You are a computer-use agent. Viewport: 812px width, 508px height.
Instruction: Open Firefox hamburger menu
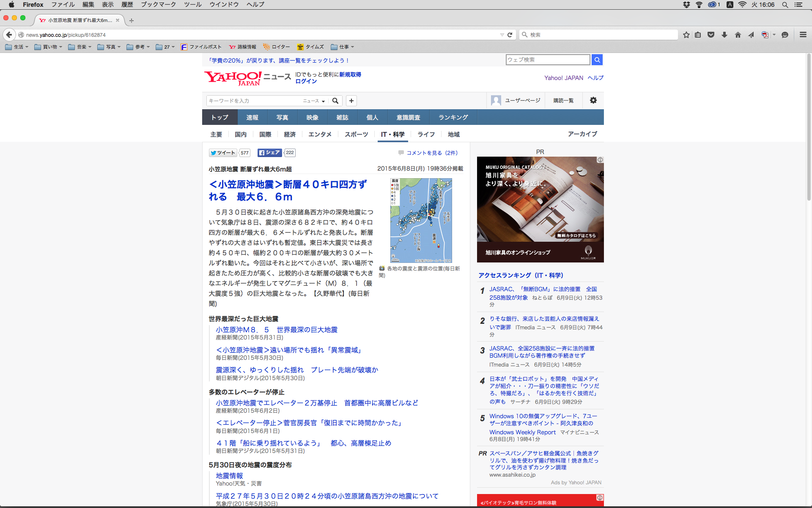(x=803, y=35)
